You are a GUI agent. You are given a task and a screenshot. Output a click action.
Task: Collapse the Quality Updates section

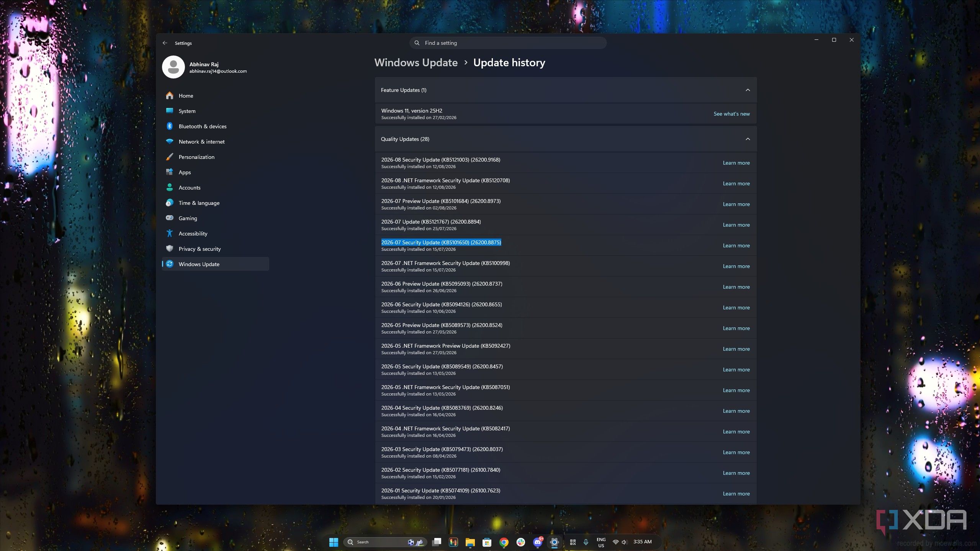tap(748, 139)
